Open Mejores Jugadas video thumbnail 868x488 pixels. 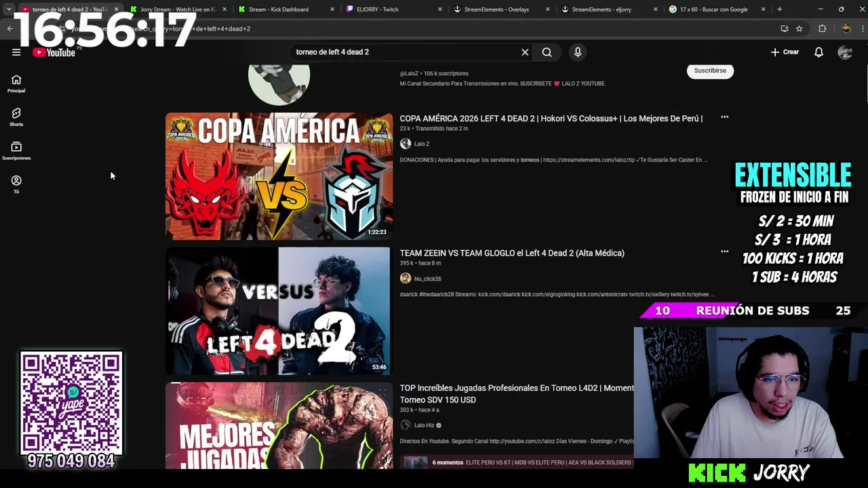(279, 426)
